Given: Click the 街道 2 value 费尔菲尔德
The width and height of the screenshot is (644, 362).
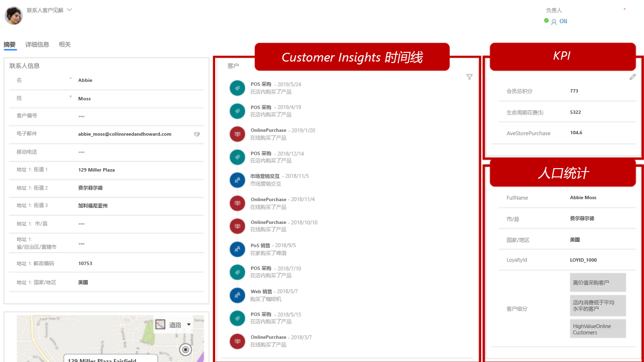Looking at the screenshot, I should coord(90,188).
